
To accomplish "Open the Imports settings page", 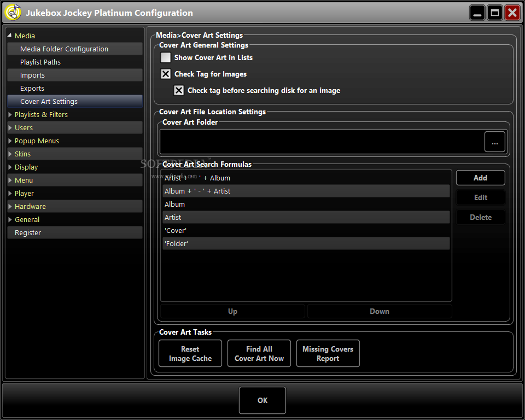I will pyautogui.click(x=75, y=75).
